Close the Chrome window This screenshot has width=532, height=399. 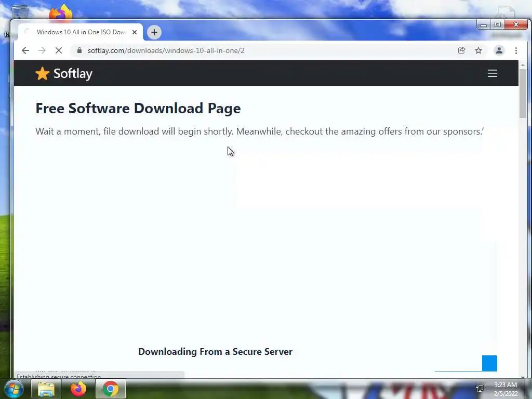tap(516, 25)
